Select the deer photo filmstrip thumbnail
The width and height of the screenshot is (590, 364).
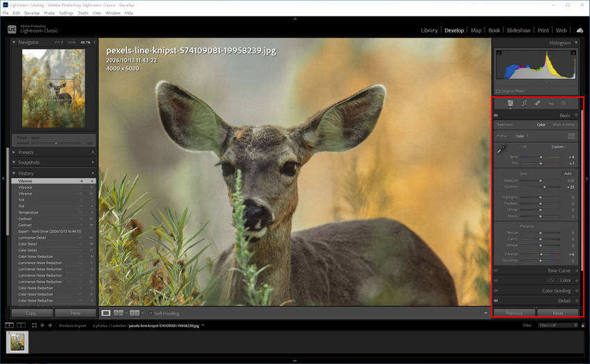pos(17,343)
